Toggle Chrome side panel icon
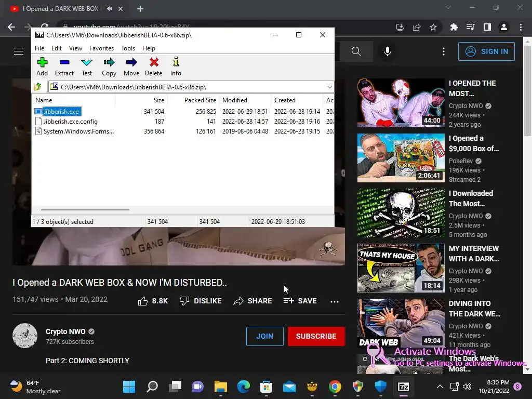 487,27
